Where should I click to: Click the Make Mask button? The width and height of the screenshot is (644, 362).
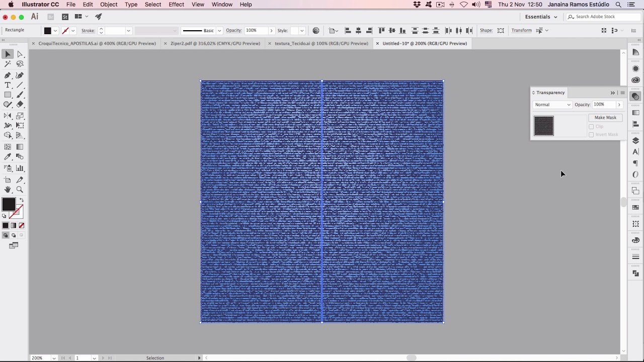pos(605,118)
